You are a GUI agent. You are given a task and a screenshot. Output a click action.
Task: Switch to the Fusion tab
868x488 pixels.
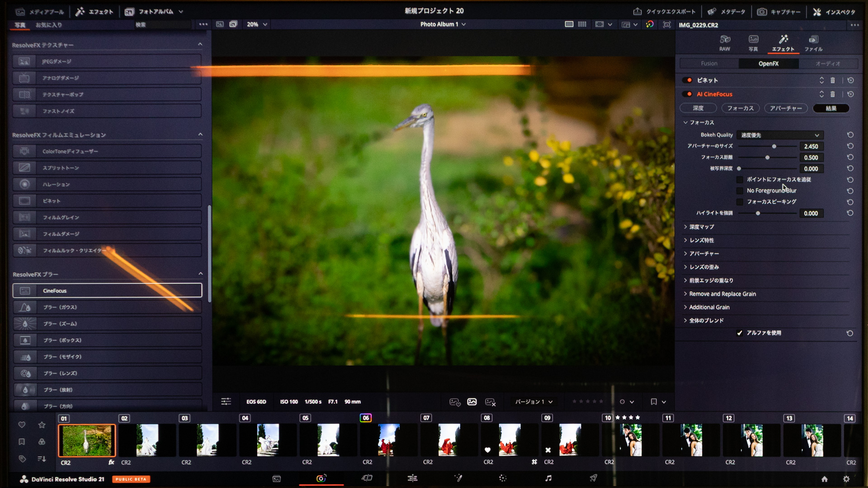(709, 64)
